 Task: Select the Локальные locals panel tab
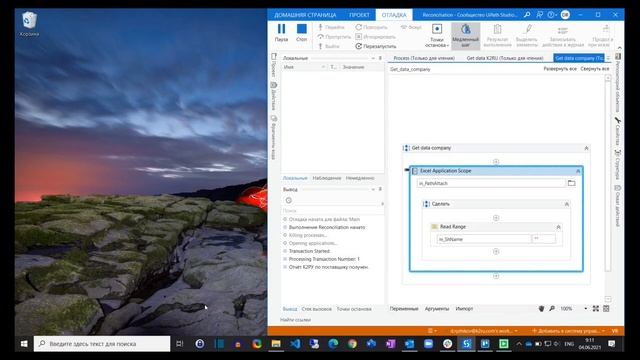point(295,178)
